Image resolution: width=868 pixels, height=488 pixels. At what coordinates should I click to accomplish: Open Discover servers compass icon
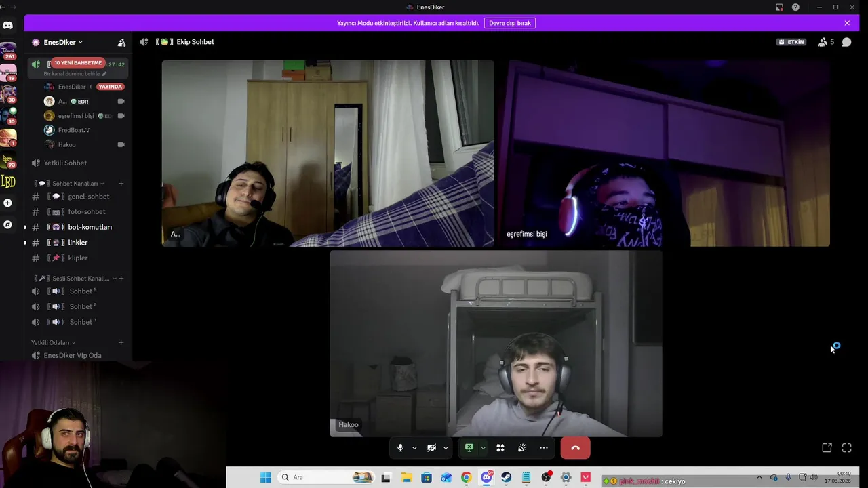click(x=7, y=224)
